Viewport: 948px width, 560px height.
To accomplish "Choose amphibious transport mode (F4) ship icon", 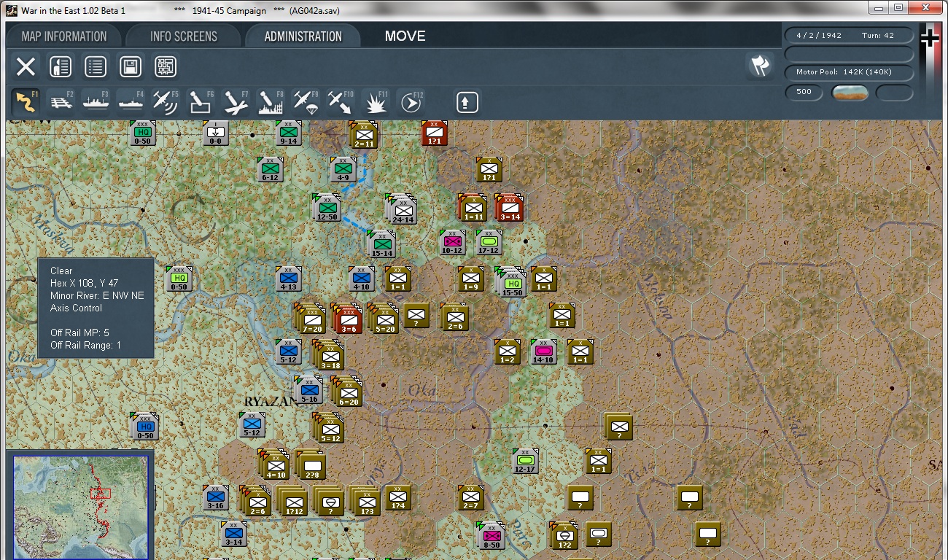I will pyautogui.click(x=131, y=101).
